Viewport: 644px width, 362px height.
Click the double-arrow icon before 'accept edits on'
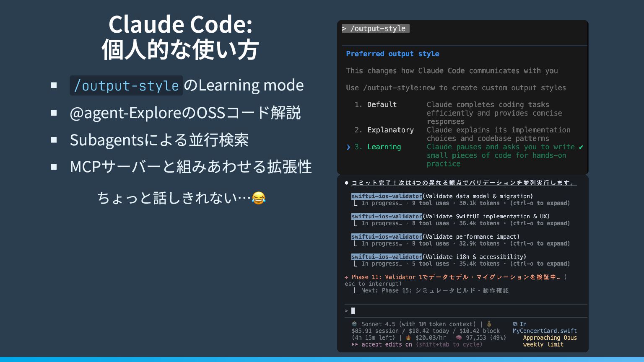pos(355,344)
